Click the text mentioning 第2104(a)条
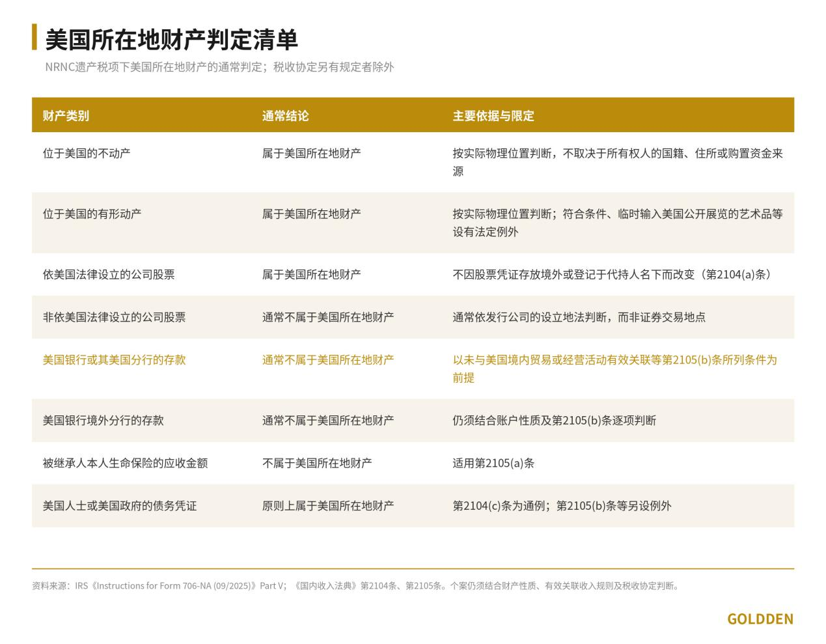This screenshot has width=826, height=644. (x=611, y=274)
